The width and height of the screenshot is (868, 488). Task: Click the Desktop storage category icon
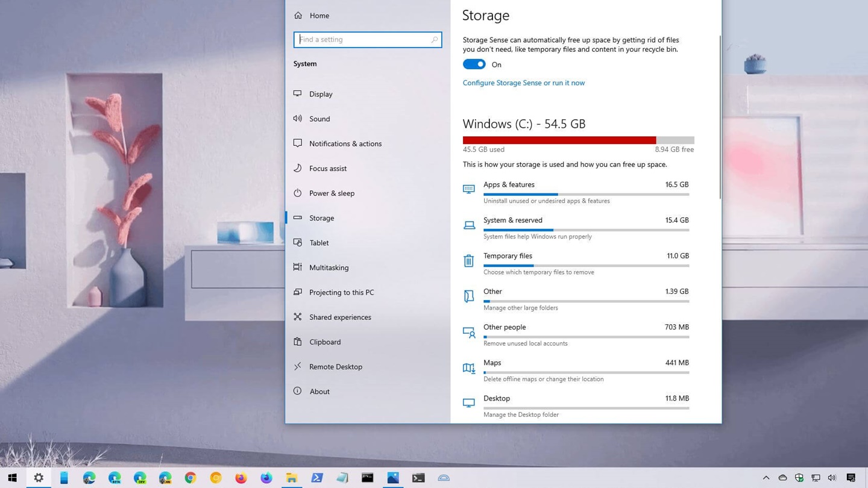pos(468,403)
